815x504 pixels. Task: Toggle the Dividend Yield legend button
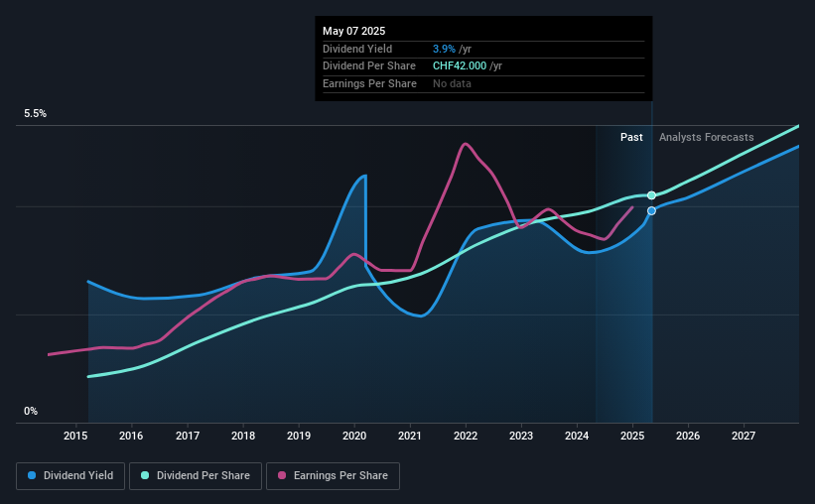70,476
